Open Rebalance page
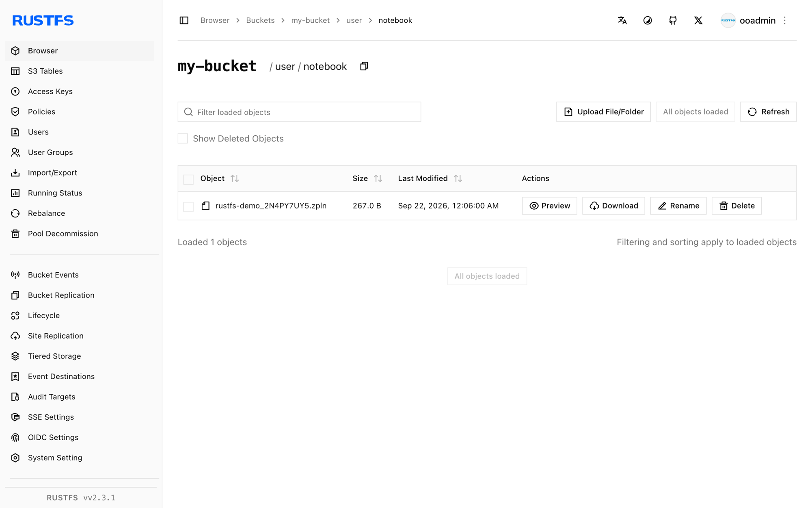The image size is (812, 508). [80, 213]
